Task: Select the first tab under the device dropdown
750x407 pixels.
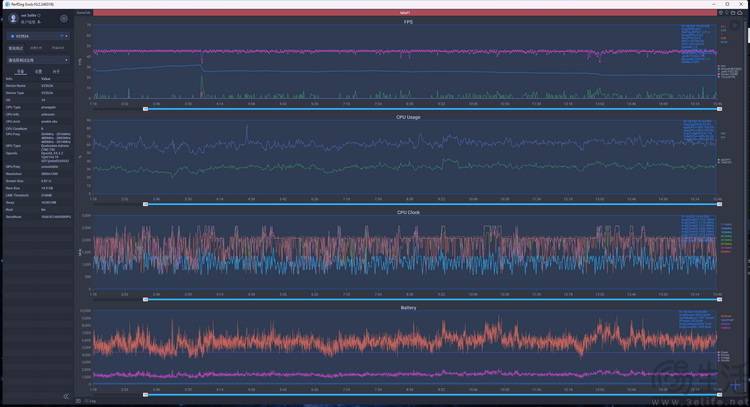Action: (16, 48)
